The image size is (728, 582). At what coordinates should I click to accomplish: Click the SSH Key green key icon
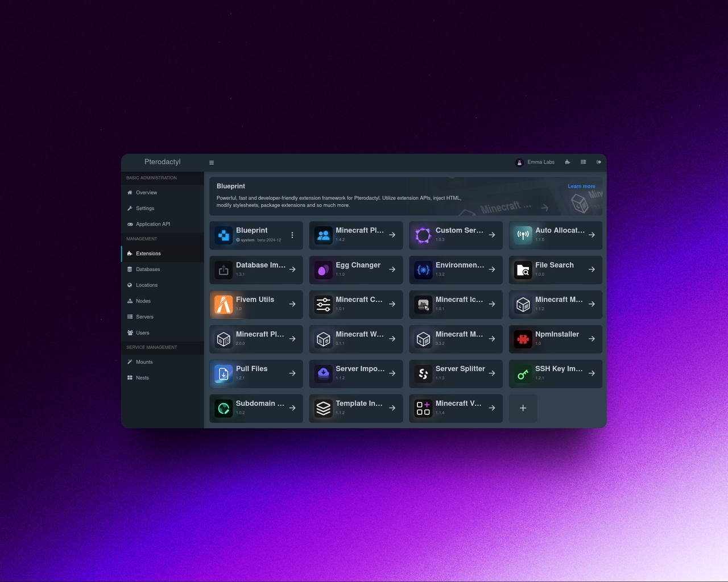pos(523,373)
